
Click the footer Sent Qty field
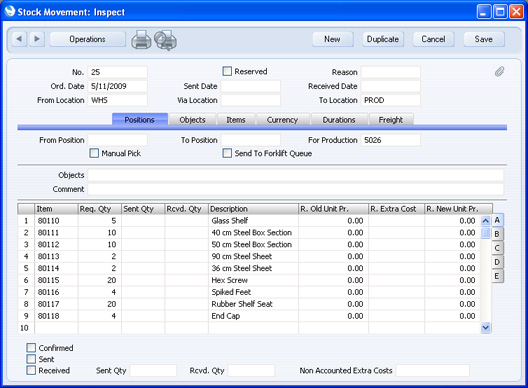pyautogui.click(x=153, y=370)
